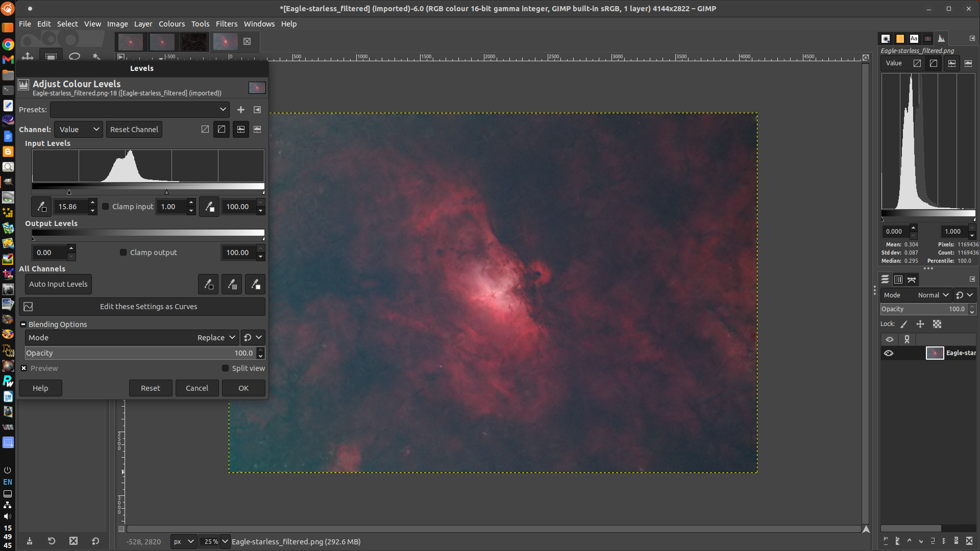The height and width of the screenshot is (551, 980).
Task: Open the Chrome browser from the dock
Action: tap(8, 44)
